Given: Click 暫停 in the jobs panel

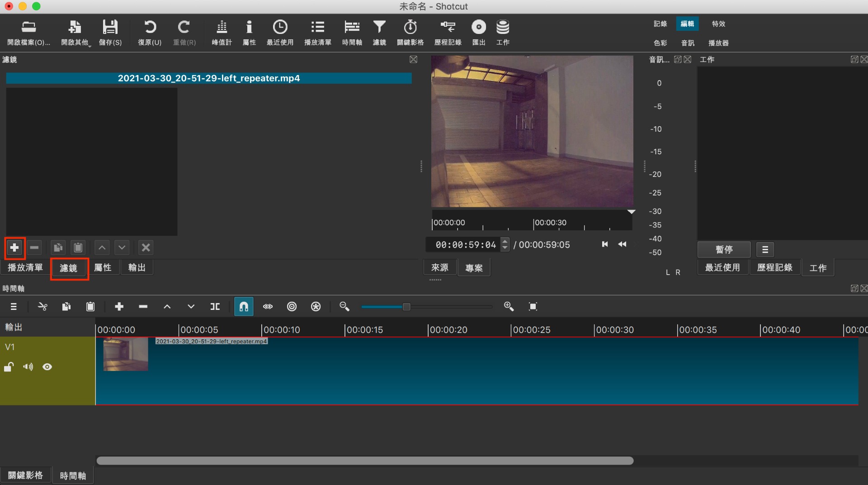Looking at the screenshot, I should [724, 250].
